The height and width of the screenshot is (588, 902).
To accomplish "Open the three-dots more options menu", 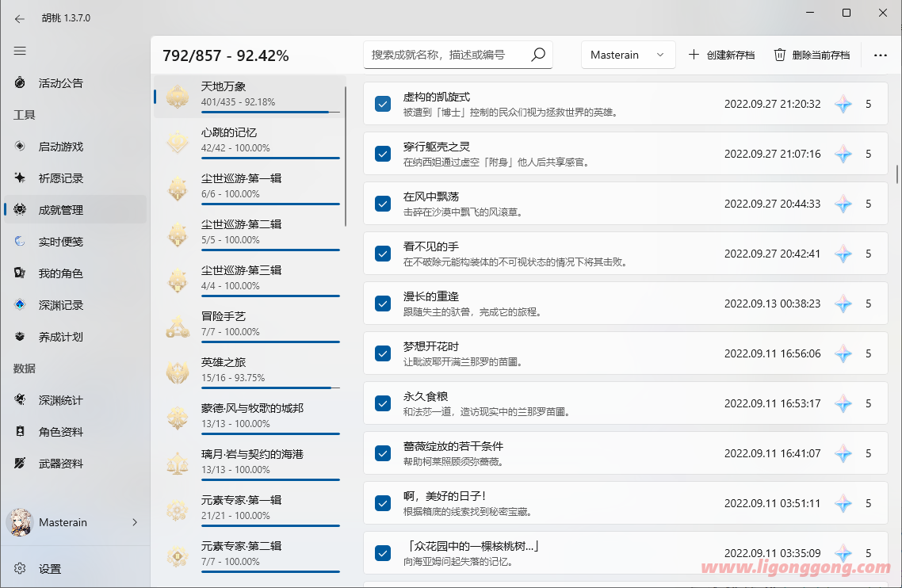I will [880, 55].
